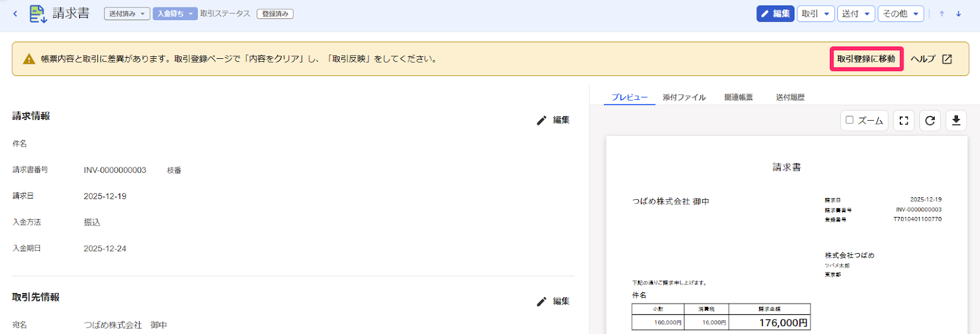Click the blue 編集 button

click(x=775, y=13)
